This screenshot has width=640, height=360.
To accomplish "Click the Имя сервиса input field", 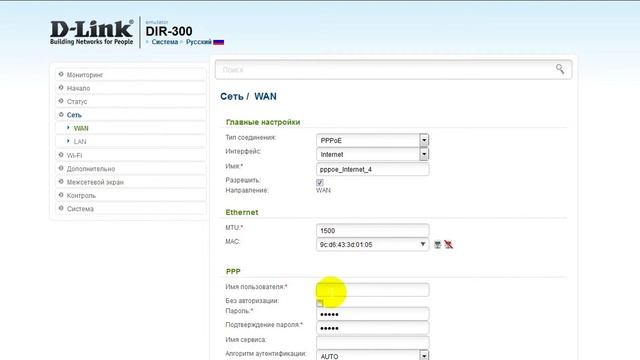I will [x=372, y=342].
